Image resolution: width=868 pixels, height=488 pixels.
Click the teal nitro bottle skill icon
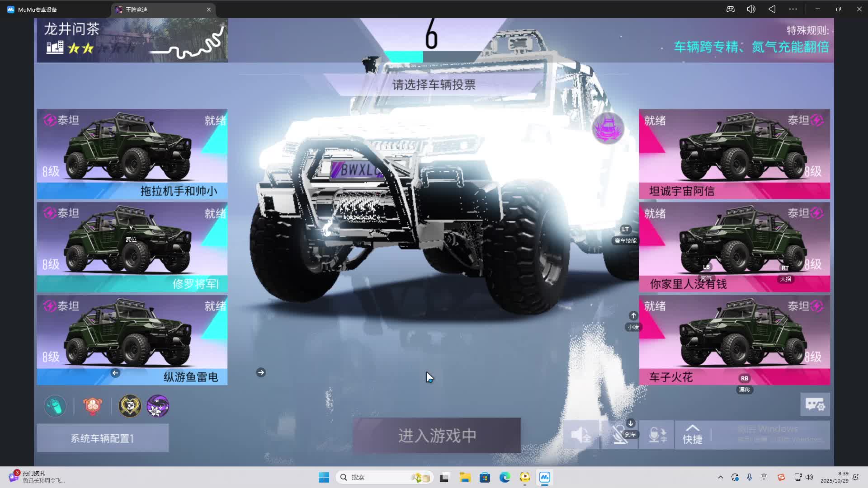pos(55,406)
